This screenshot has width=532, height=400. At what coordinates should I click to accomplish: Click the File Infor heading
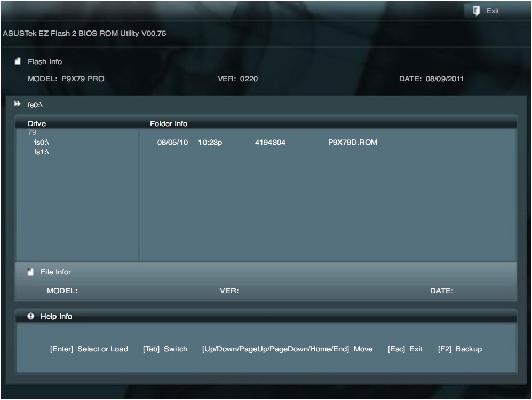pyautogui.click(x=55, y=272)
